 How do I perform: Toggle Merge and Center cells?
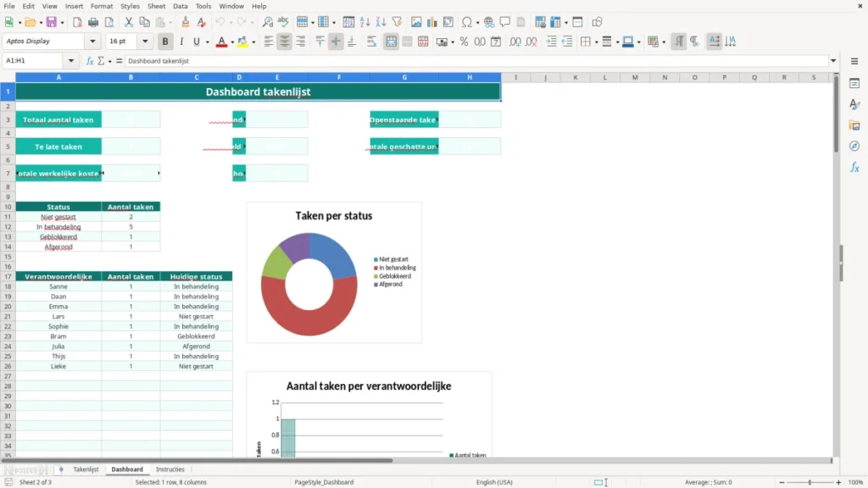(391, 42)
